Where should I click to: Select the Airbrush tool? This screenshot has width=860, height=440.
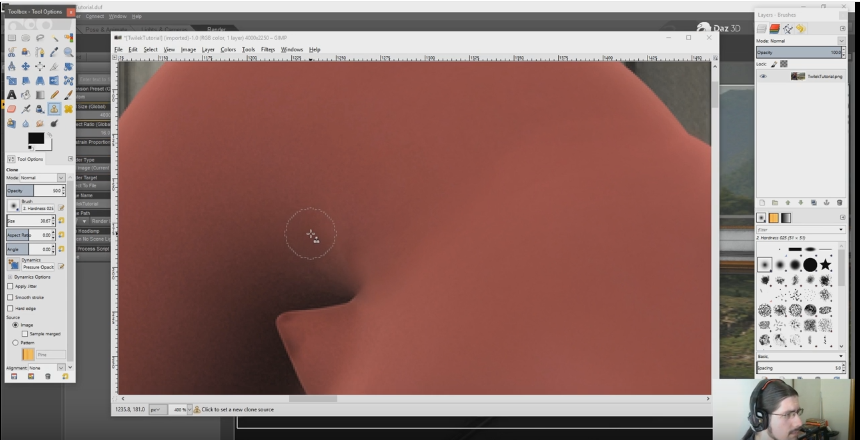click(x=26, y=109)
